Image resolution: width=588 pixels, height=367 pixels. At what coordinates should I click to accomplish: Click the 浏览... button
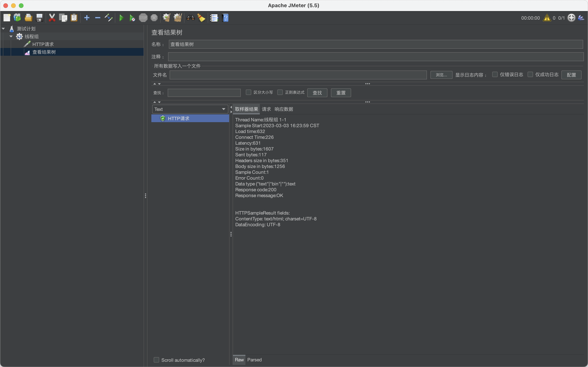coord(441,75)
